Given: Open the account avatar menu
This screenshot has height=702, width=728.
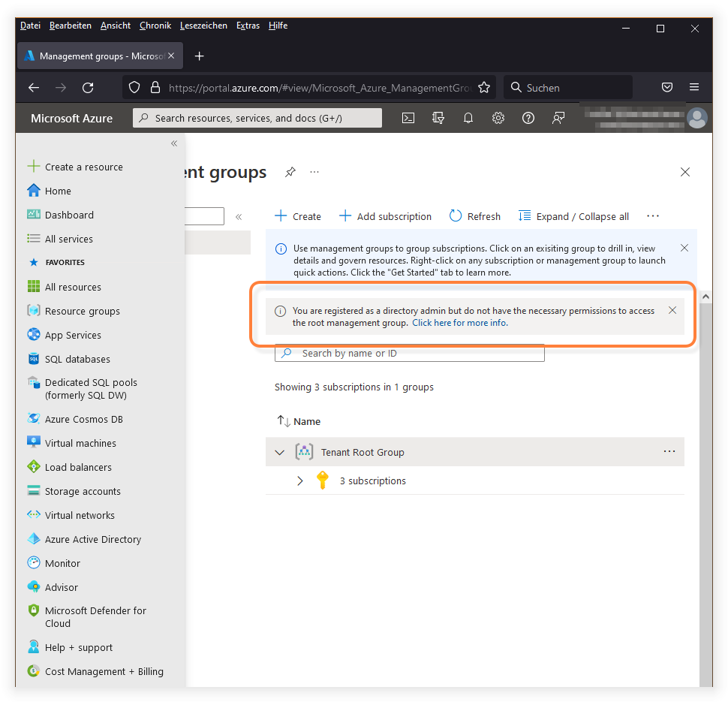Looking at the screenshot, I should tap(697, 118).
